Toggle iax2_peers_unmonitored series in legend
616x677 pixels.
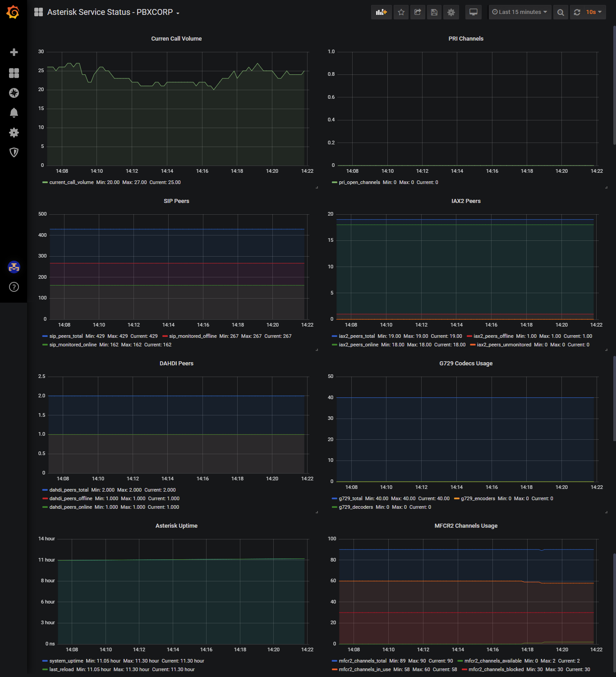(504, 345)
